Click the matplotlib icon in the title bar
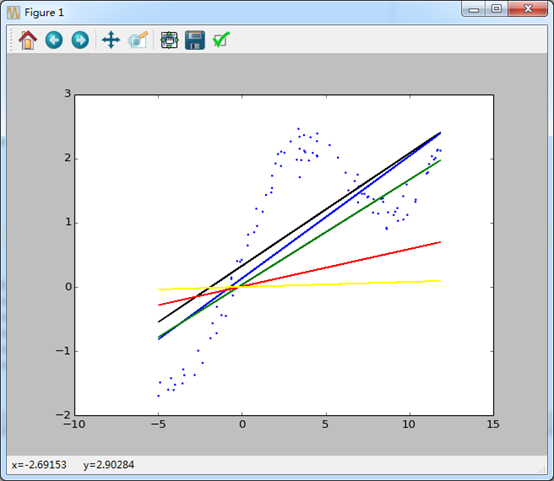The height and width of the screenshot is (481, 554). point(13,13)
